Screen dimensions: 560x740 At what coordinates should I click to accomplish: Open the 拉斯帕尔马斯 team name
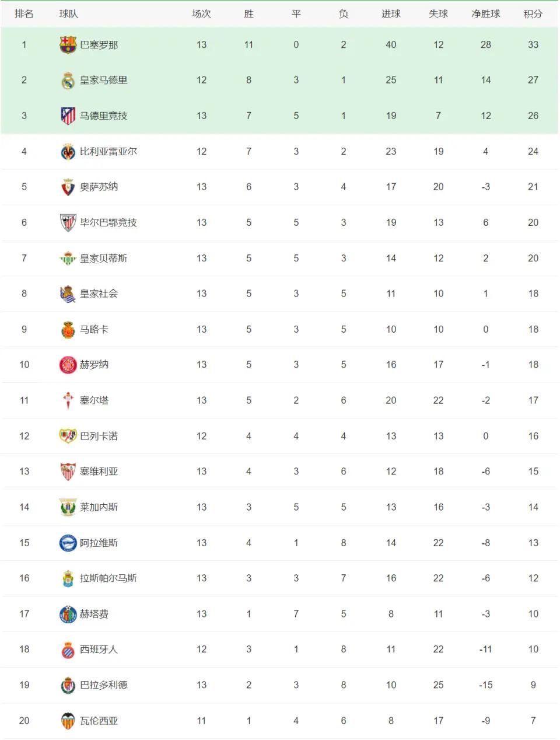(108, 578)
